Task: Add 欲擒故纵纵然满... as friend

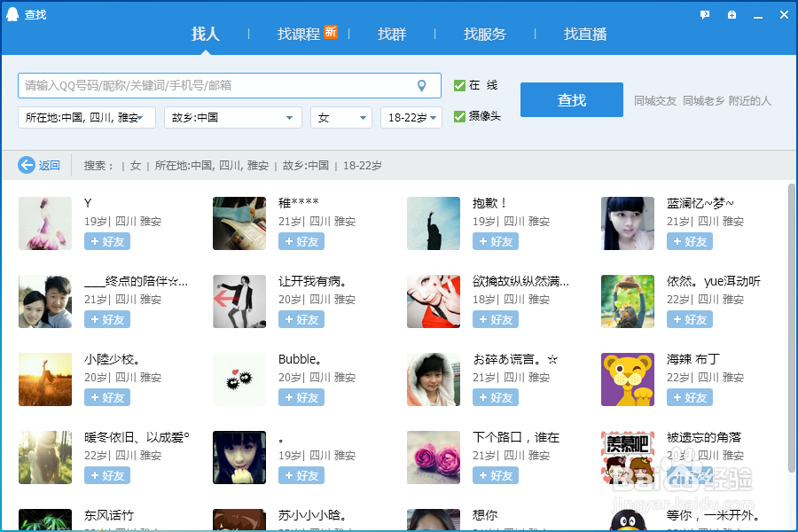Action: click(496, 319)
